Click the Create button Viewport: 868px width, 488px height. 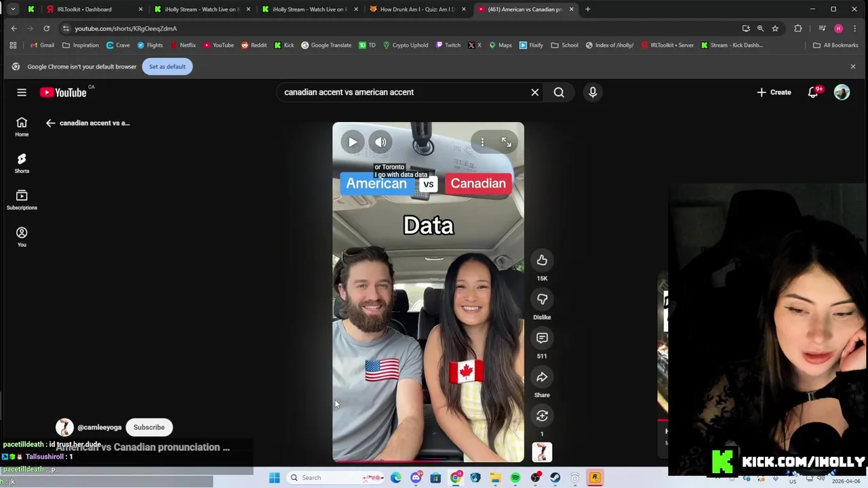pyautogui.click(x=774, y=92)
